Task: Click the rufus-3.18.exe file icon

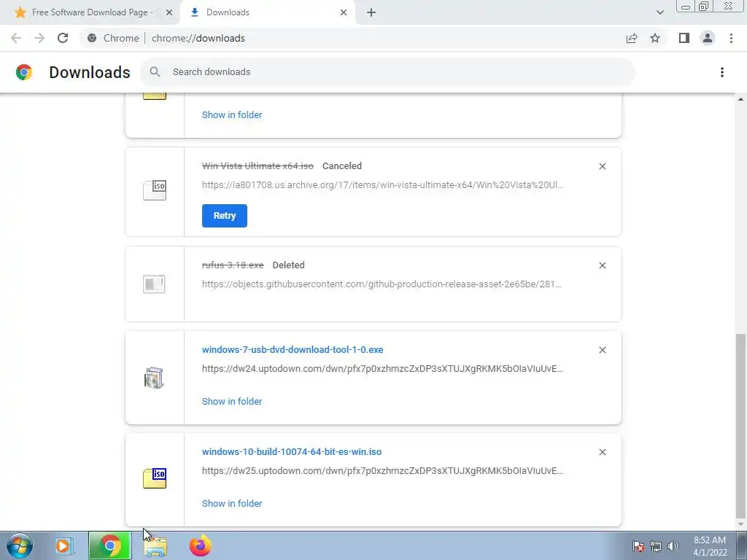Action: coord(154,284)
